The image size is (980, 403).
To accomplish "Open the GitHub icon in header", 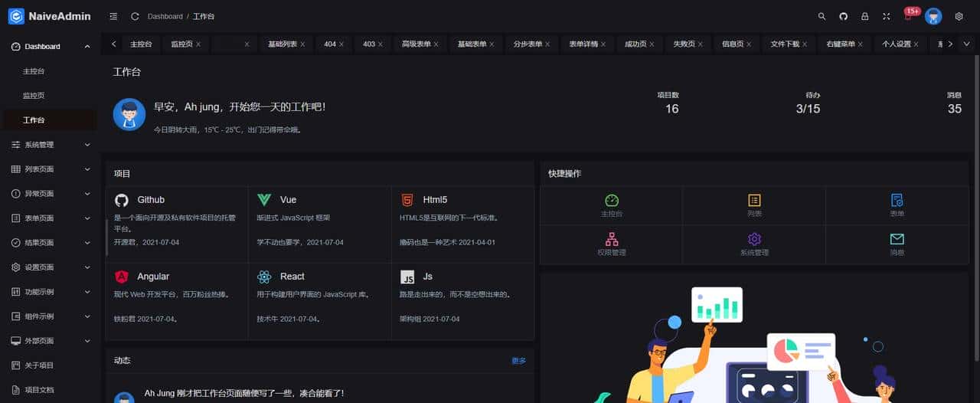I will (x=844, y=16).
